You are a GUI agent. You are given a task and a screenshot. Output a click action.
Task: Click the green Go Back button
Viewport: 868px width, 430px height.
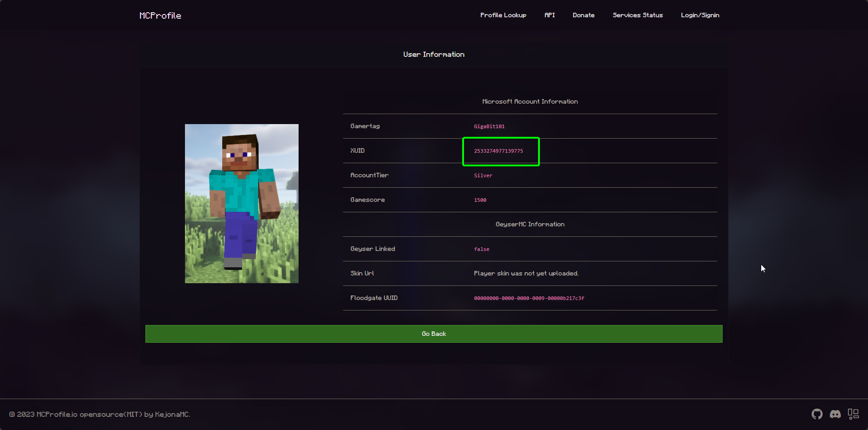coord(434,334)
